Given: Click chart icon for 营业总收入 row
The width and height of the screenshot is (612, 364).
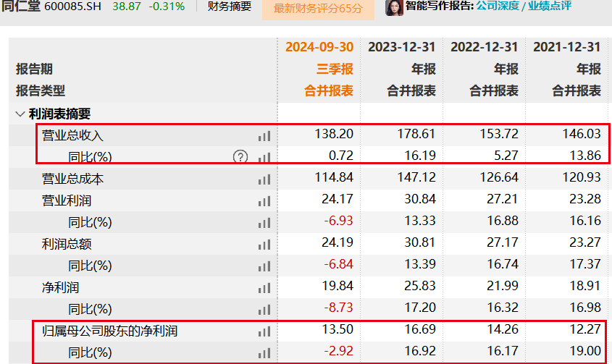Looking at the screenshot, I should click(x=264, y=135).
